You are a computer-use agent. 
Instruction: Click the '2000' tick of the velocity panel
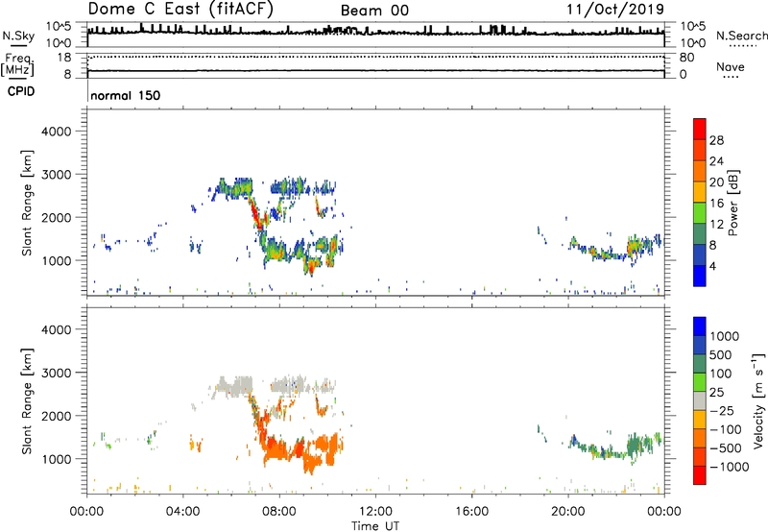56,417
